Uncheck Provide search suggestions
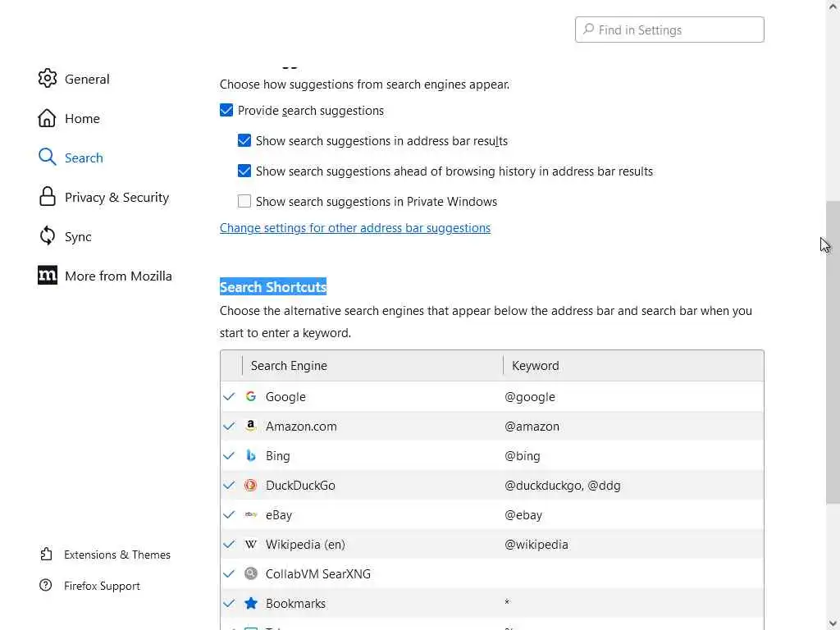 [x=226, y=111]
